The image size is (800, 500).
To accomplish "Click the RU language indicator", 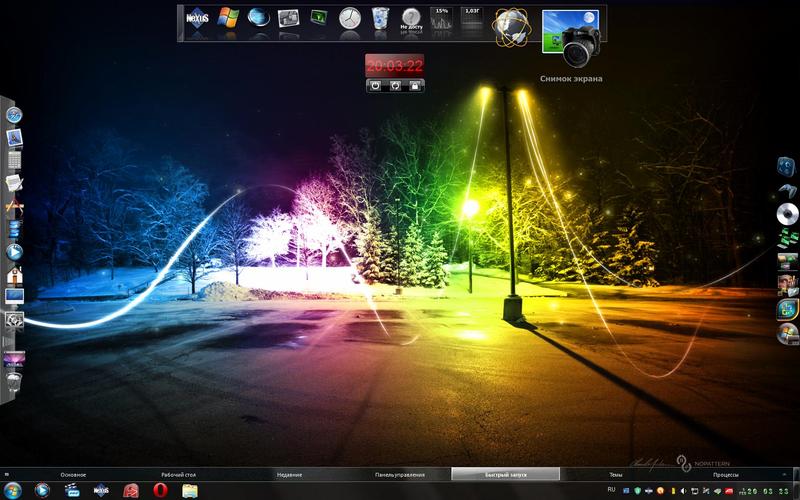I will pyautogui.click(x=611, y=490).
